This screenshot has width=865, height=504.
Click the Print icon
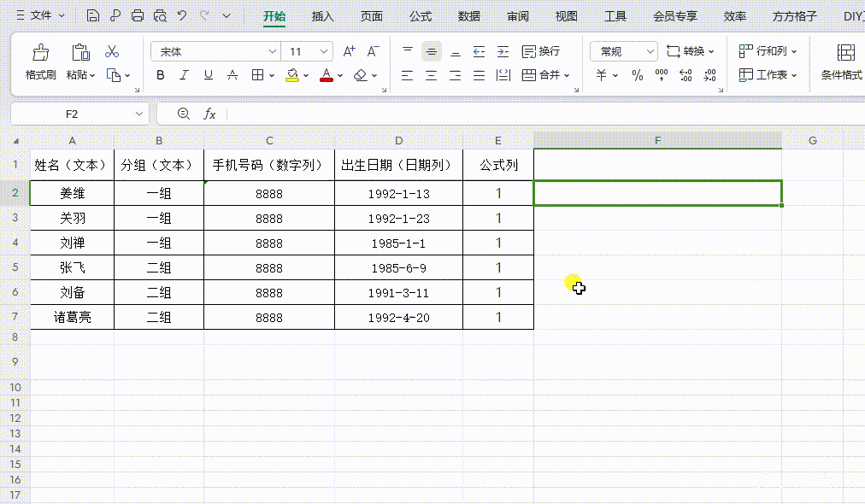138,16
